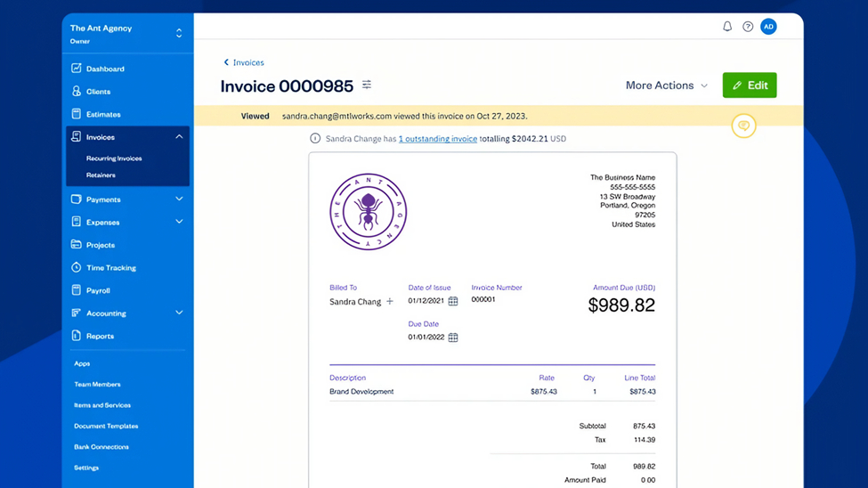Open the notifications bell

(727, 27)
